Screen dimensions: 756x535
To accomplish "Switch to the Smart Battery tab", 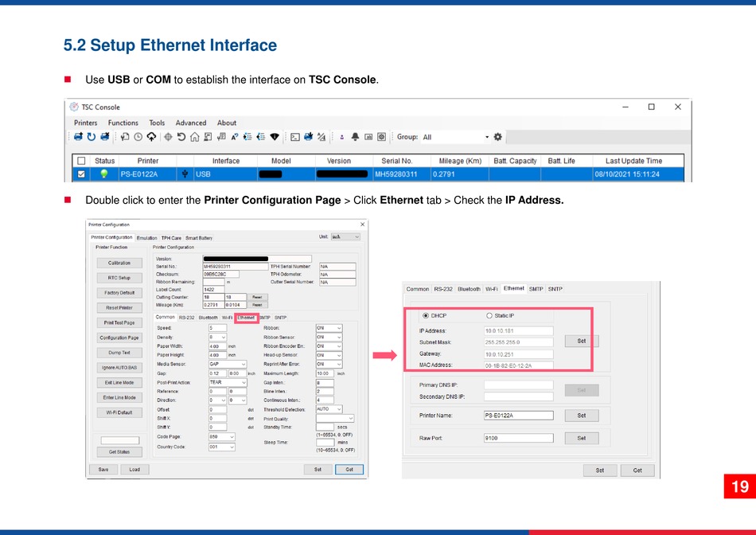I will 199,238.
